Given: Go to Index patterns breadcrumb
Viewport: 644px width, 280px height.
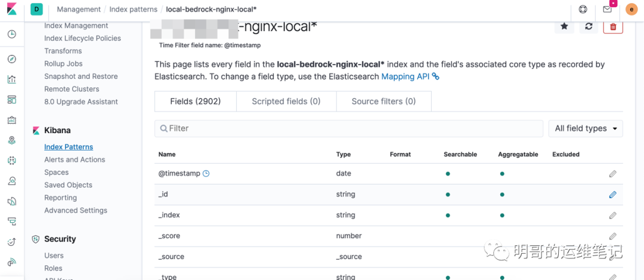Looking at the screenshot, I should [133, 9].
